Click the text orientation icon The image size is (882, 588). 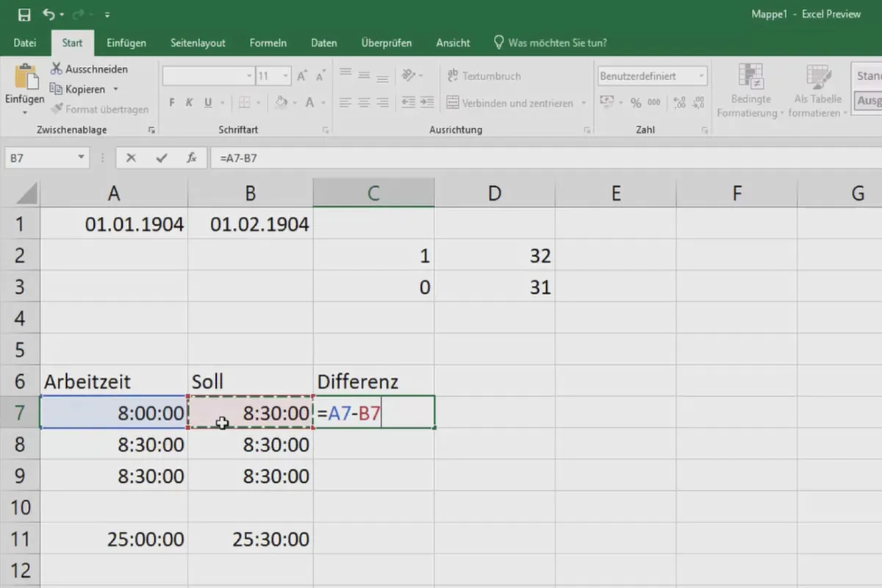[x=409, y=75]
